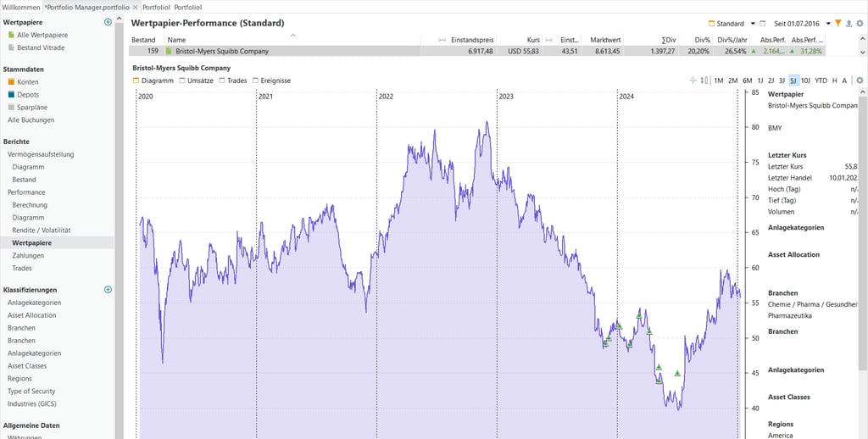Click the info pane vertical scrollbar

point(864,232)
